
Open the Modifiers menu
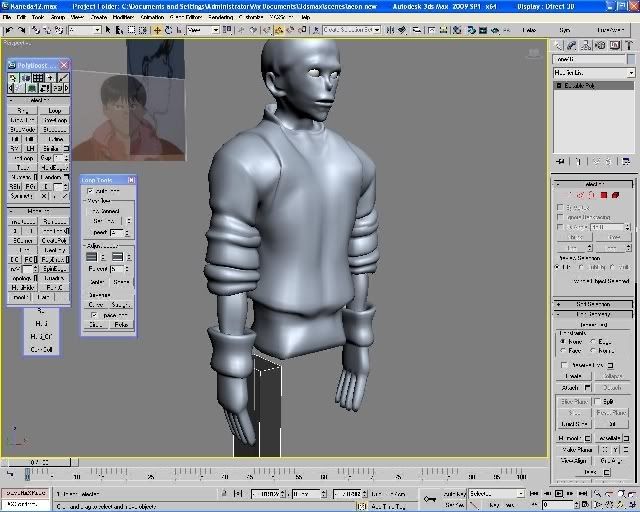click(x=124, y=17)
